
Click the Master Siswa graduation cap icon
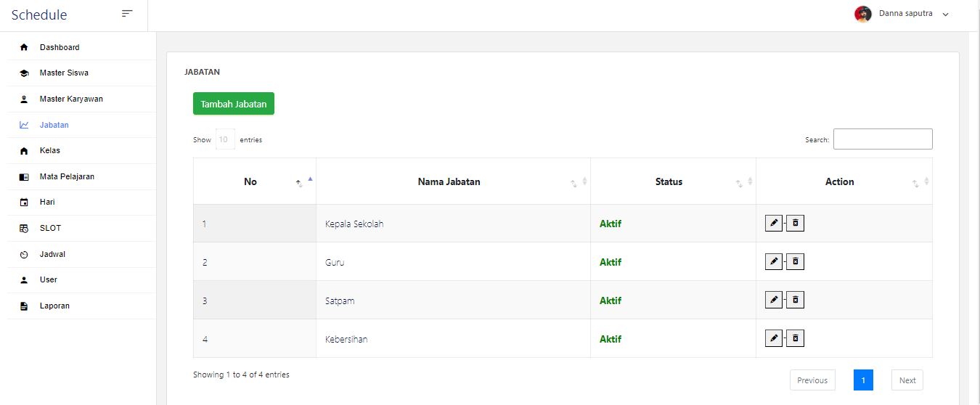24,73
